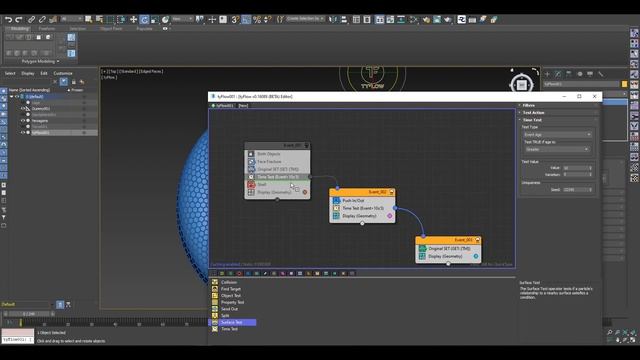Open the Display menu in scene explorer
640x360 pixels.
(x=28, y=73)
